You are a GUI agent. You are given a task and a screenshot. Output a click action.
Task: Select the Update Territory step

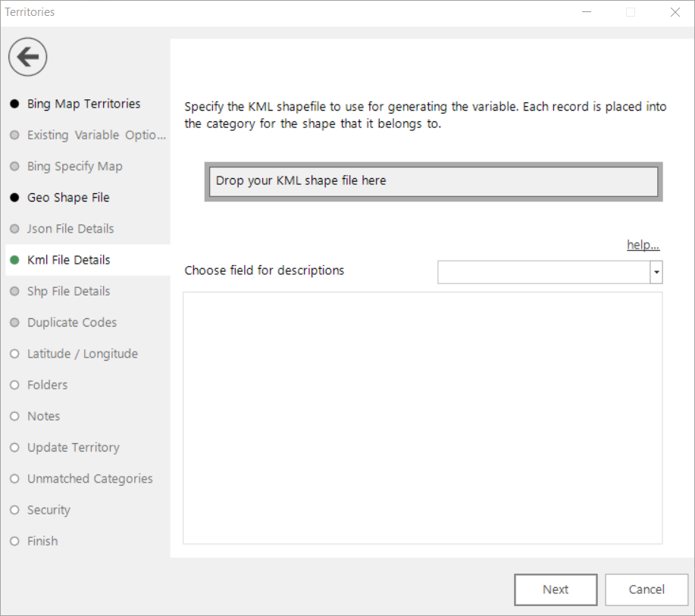pyautogui.click(x=73, y=447)
